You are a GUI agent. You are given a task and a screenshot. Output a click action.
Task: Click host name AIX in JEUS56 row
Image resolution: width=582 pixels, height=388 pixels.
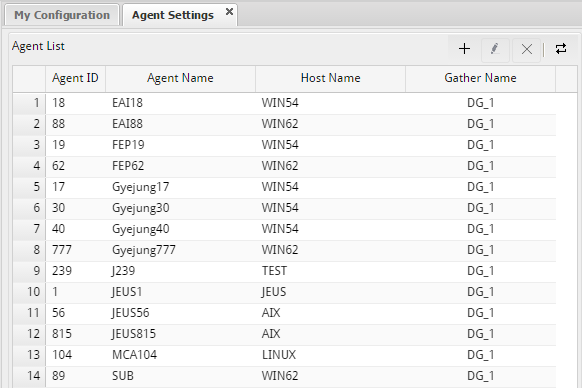(x=330, y=313)
